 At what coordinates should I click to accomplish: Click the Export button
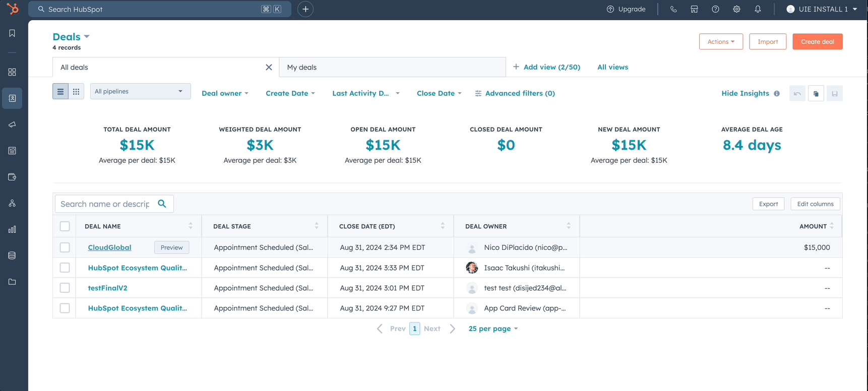[768, 204]
